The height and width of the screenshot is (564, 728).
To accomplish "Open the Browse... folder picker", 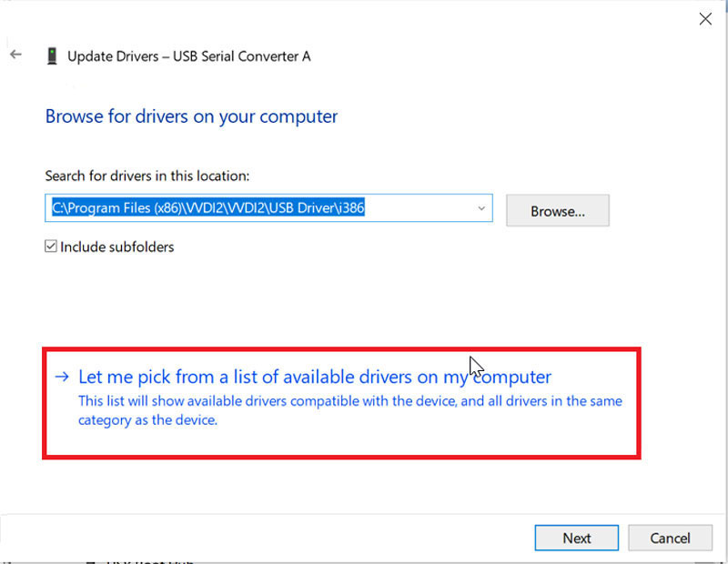I will tap(558, 211).
